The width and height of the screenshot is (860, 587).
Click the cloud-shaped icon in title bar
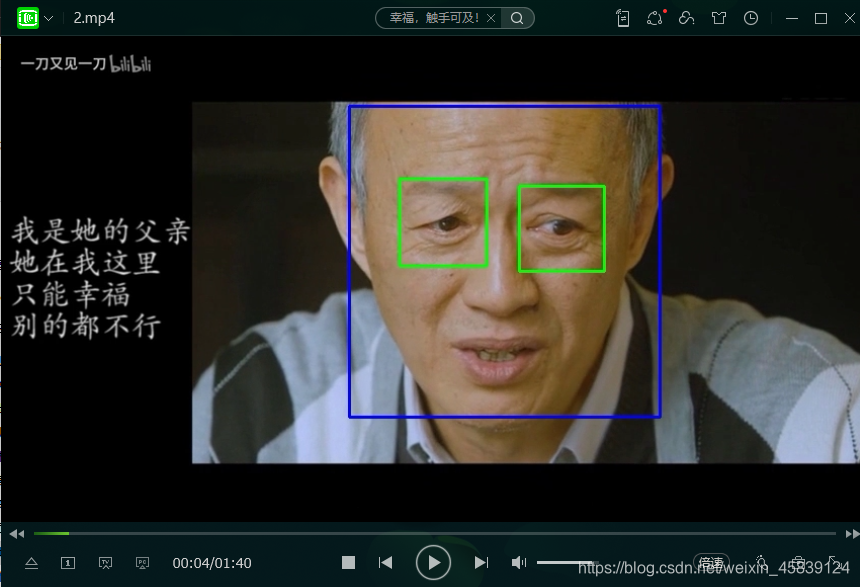tap(687, 18)
